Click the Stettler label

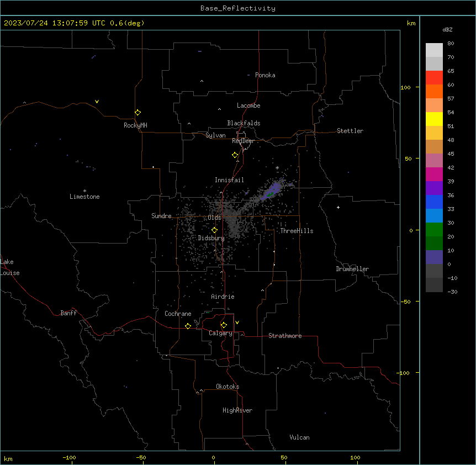pos(350,131)
